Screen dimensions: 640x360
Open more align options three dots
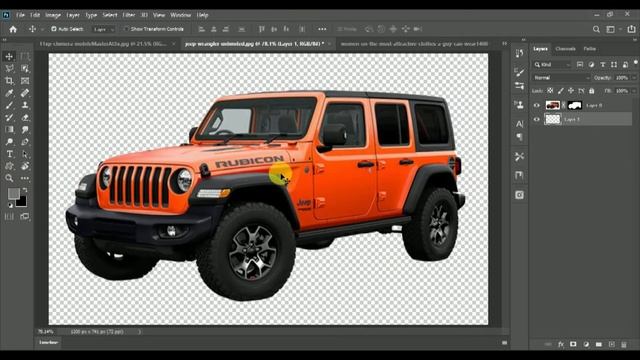[322, 29]
